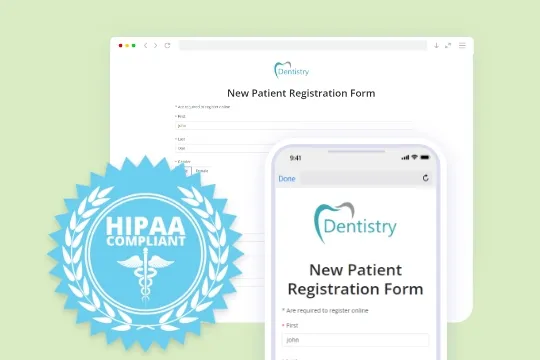Click the download arrow icon in browser
Viewport: 540px width, 360px height.
click(x=436, y=45)
